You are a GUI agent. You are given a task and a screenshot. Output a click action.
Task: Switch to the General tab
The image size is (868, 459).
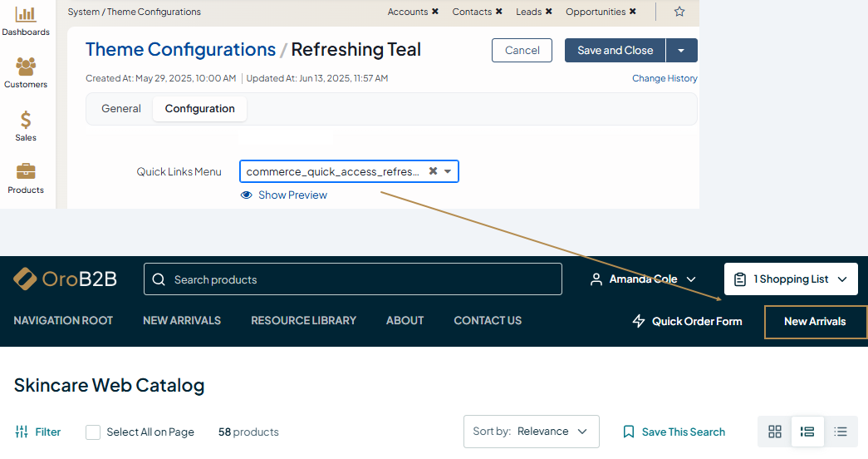(121, 109)
